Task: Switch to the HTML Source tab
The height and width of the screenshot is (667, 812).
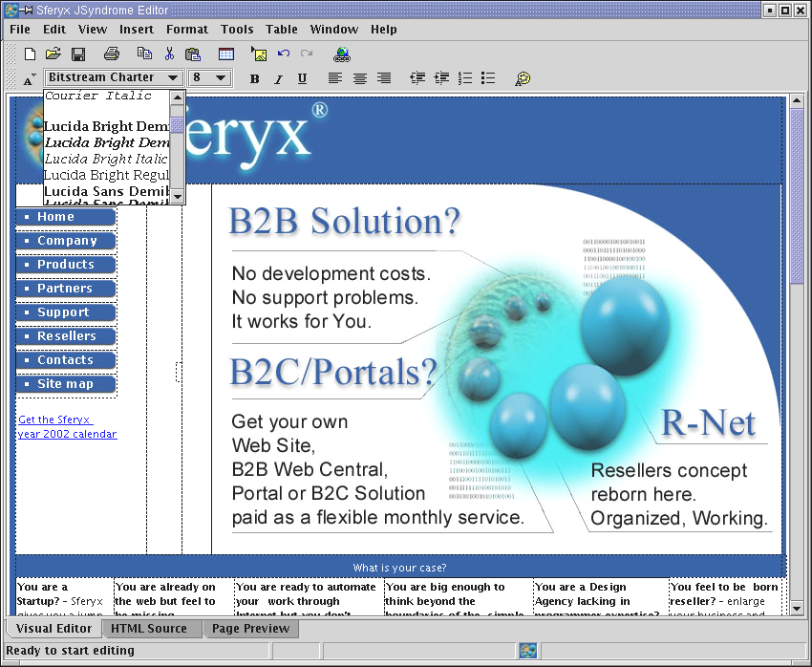Action: [x=148, y=629]
